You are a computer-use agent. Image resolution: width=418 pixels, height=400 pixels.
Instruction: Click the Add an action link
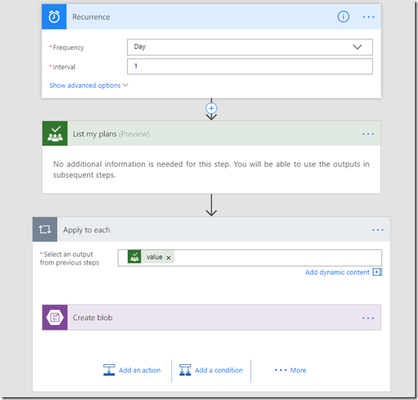(140, 370)
